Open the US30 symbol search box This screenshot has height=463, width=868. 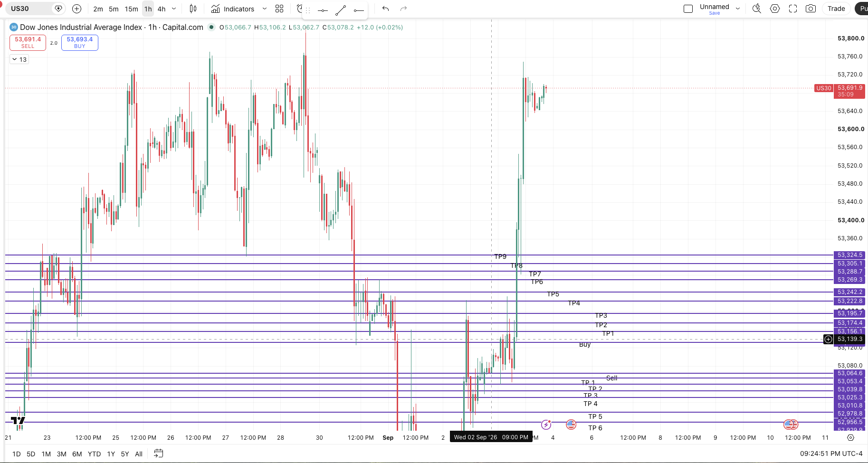29,9
